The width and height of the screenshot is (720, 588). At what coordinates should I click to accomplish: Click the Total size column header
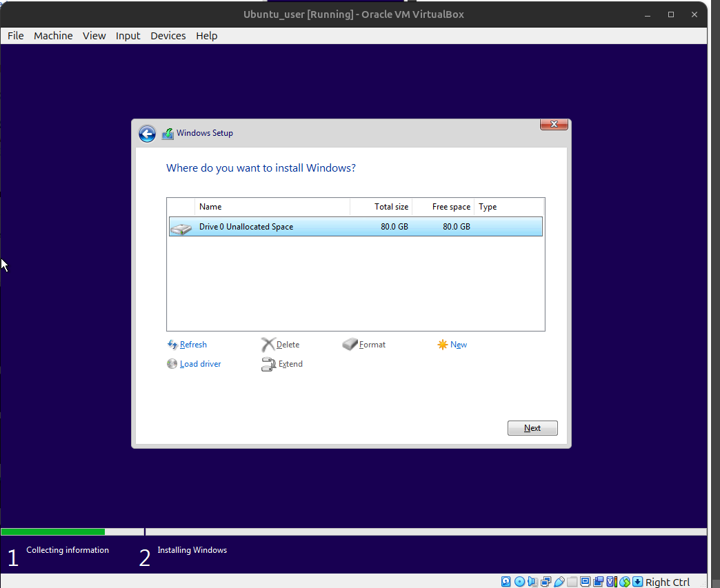click(381, 207)
